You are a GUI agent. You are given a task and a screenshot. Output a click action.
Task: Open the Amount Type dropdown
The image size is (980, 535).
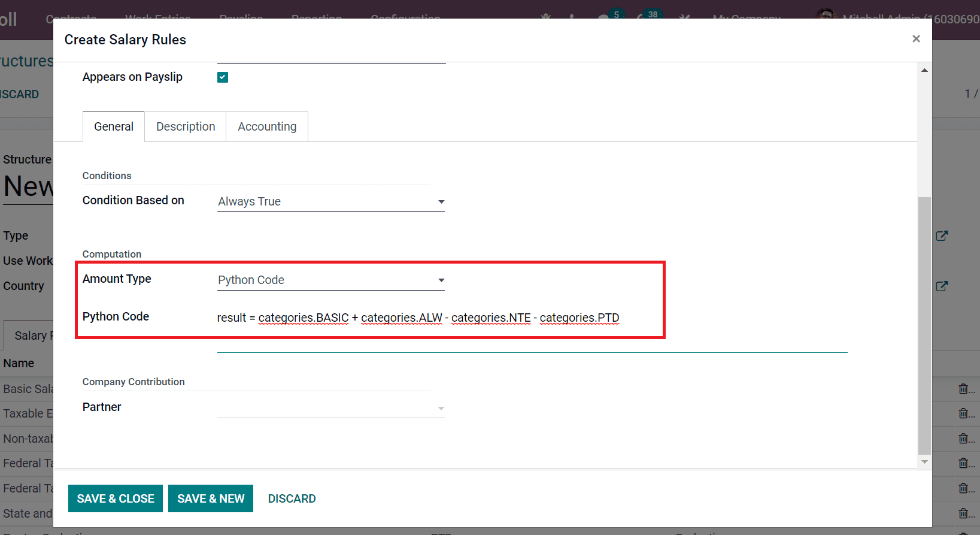pyautogui.click(x=330, y=280)
